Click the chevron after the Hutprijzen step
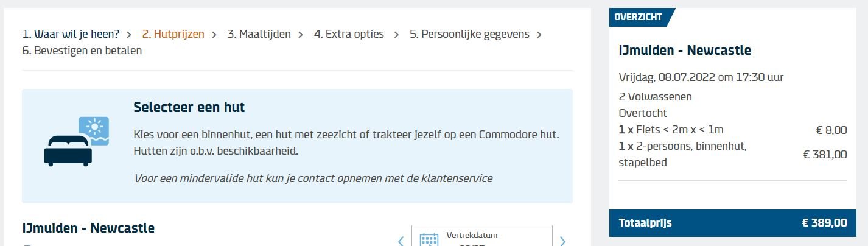Screen dimensions: 868x246 click(x=214, y=34)
